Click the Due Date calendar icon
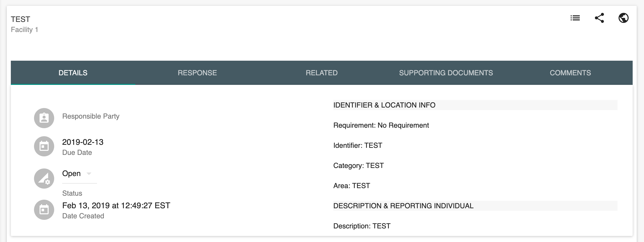 pyautogui.click(x=44, y=146)
